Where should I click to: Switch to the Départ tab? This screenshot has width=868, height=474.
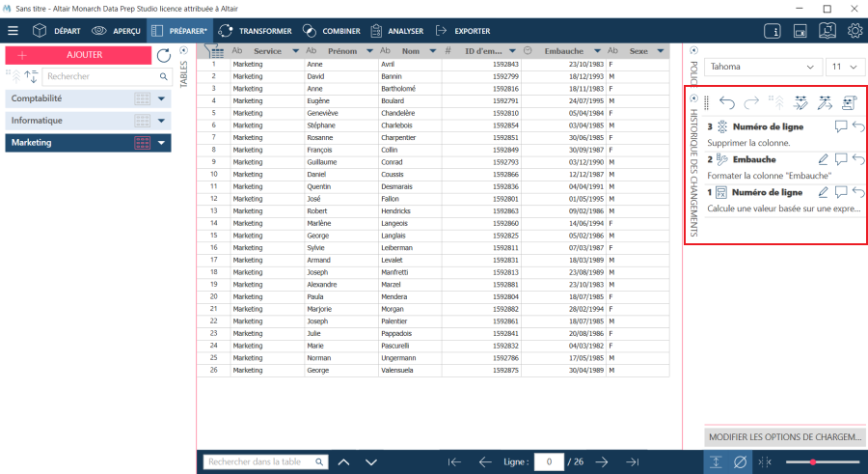[57, 31]
